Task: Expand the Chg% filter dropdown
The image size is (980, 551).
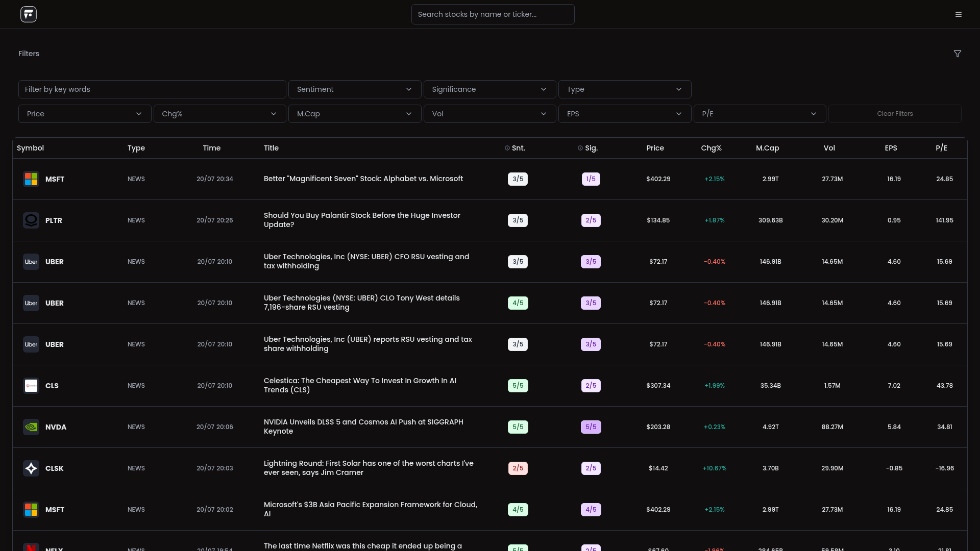Action: [220, 114]
